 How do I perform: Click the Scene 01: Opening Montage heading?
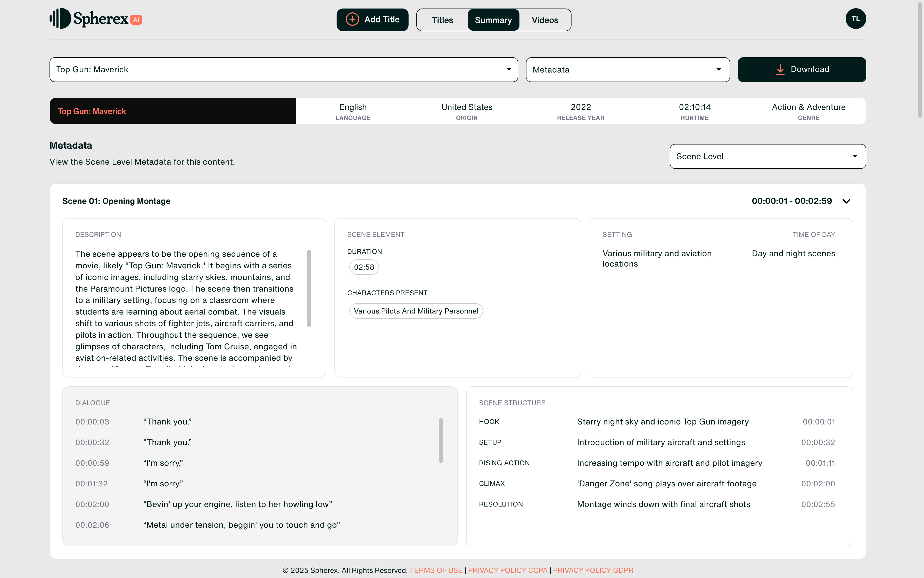117,201
